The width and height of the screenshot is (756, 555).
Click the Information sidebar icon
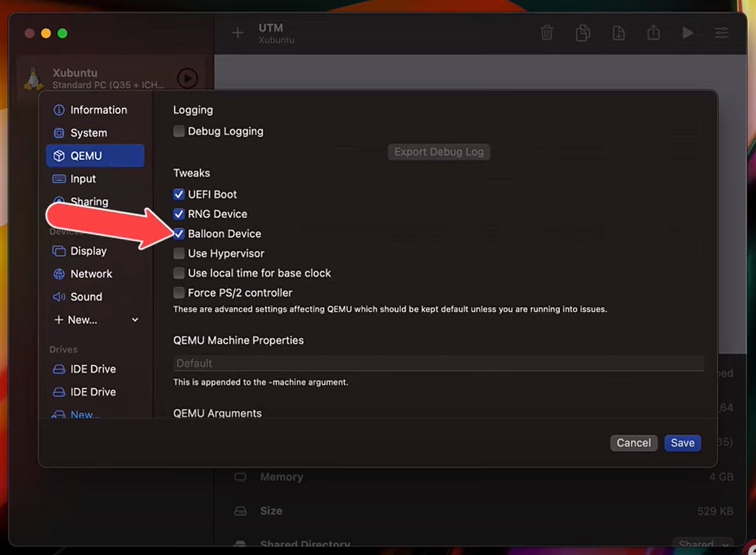(59, 110)
